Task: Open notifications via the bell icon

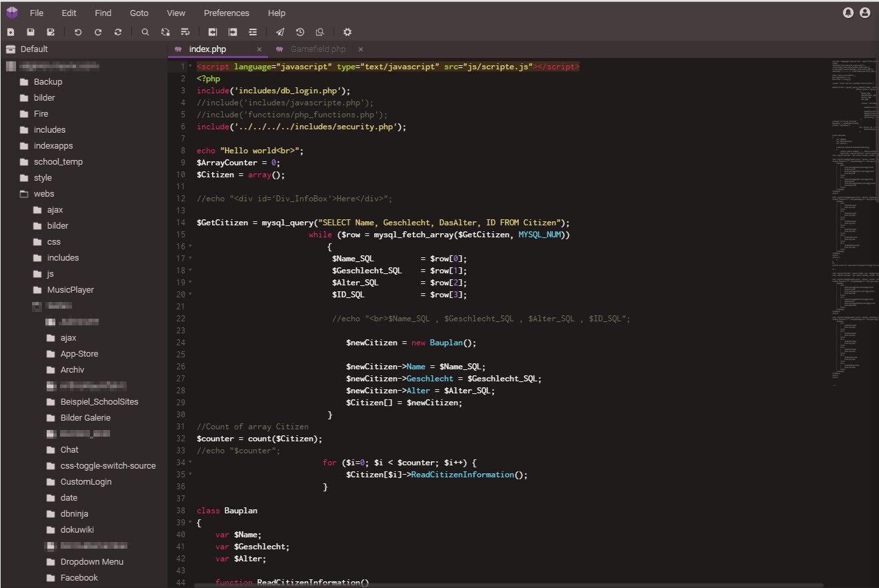Action: point(847,12)
